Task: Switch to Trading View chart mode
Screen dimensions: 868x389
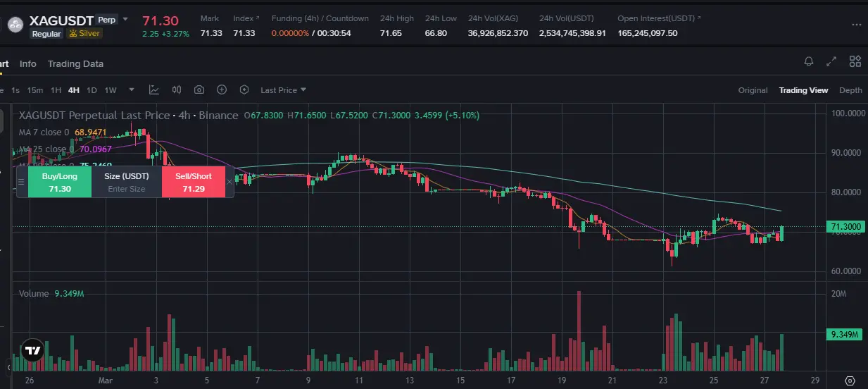Action: (803, 90)
